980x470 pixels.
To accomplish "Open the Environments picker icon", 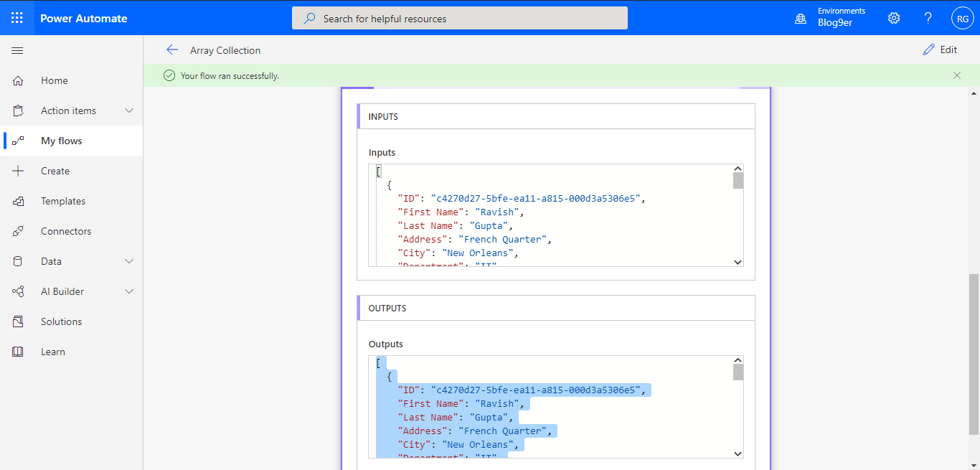I will [x=801, y=19].
